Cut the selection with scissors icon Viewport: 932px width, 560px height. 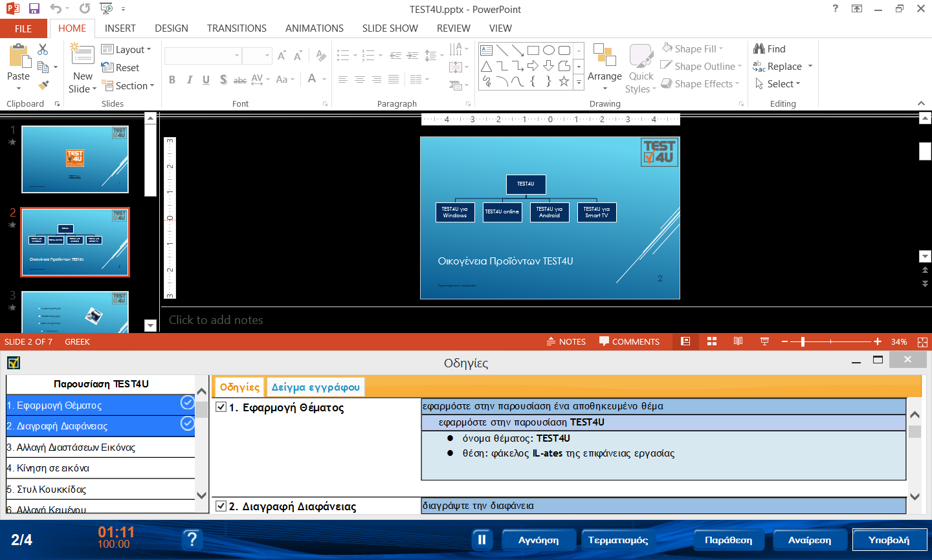(43, 50)
